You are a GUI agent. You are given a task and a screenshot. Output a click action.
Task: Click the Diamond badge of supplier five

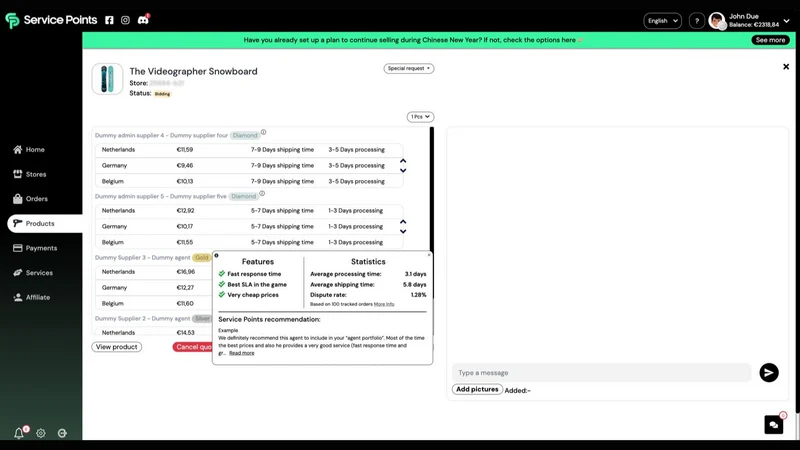(243, 196)
